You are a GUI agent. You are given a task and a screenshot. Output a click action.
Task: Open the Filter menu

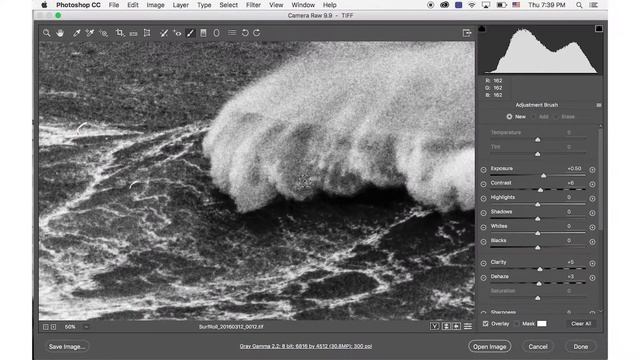(x=253, y=5)
